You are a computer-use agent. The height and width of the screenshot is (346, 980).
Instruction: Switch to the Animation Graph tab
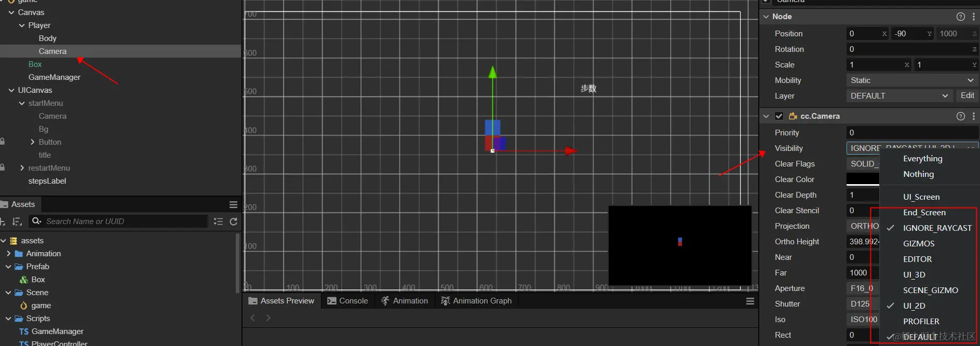click(476, 301)
